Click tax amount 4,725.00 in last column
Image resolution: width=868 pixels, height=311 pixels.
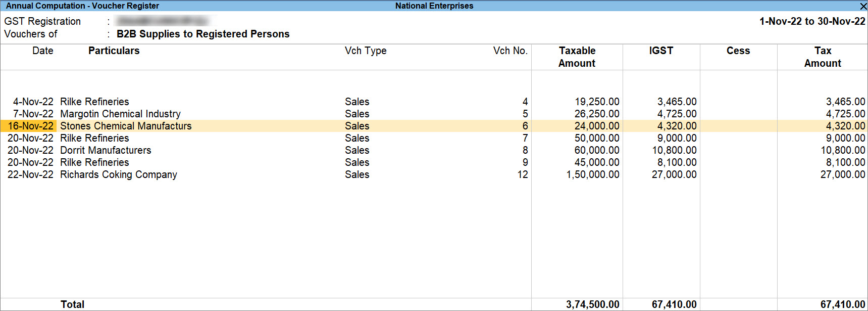point(845,114)
